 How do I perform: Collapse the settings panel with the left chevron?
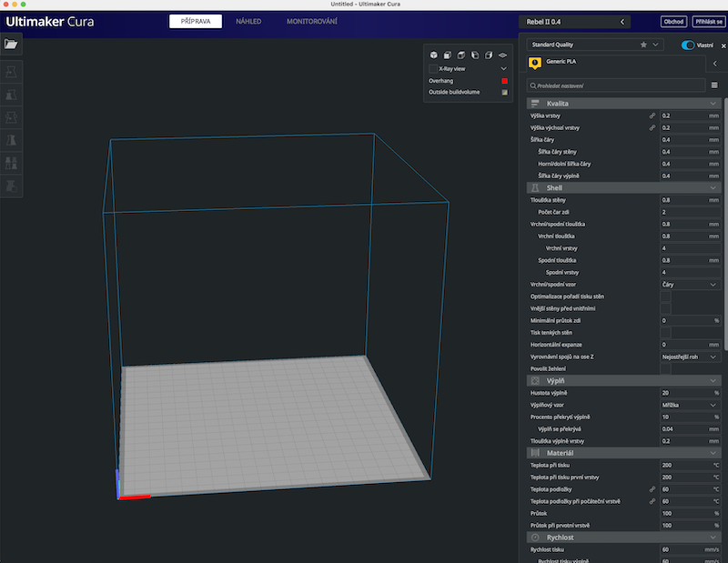(714, 64)
